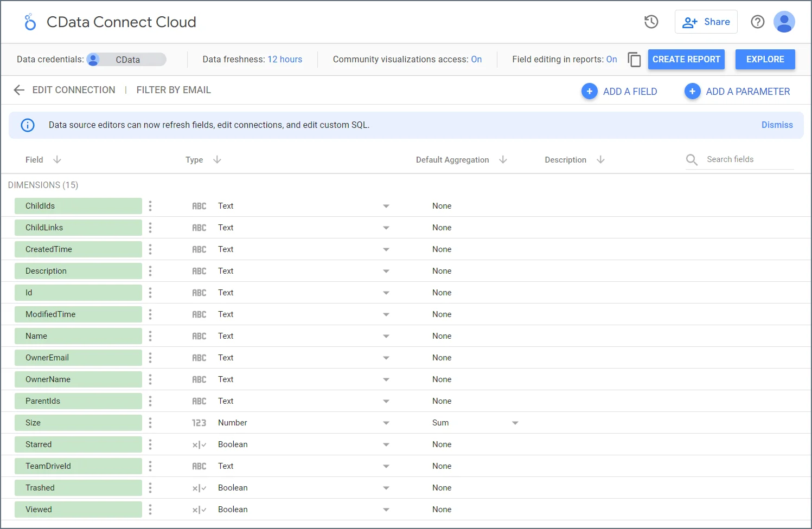The image size is (812, 529).
Task: Click the Looker Studio logo icon
Action: (30, 22)
